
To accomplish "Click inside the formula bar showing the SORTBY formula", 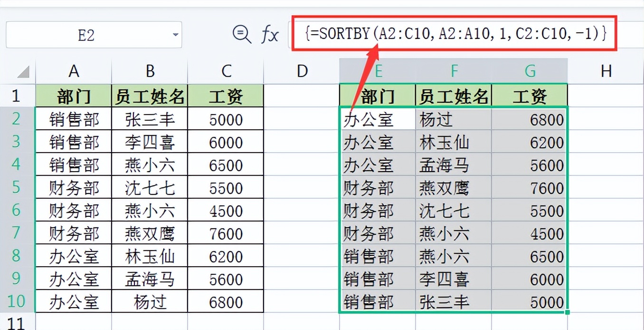I will click(451, 34).
